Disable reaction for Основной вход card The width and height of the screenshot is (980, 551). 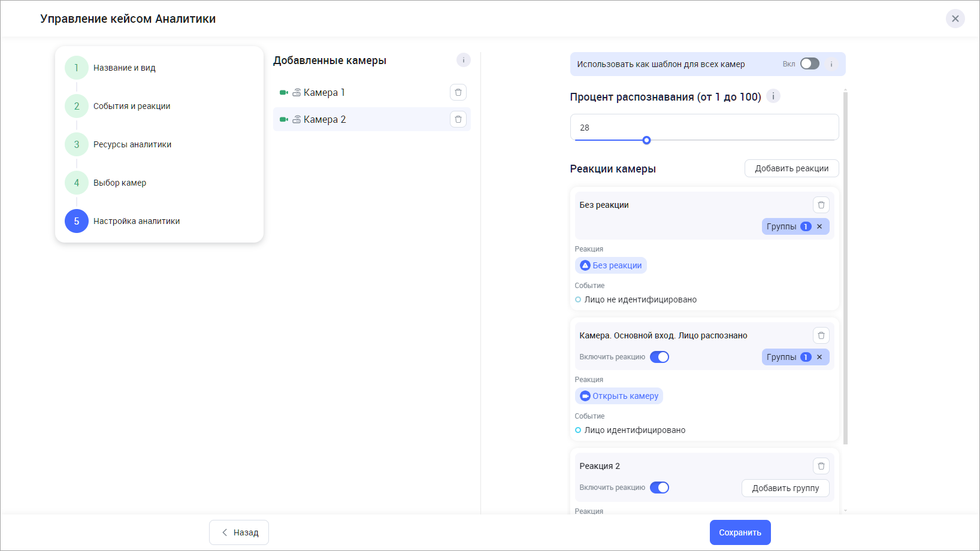click(x=660, y=357)
